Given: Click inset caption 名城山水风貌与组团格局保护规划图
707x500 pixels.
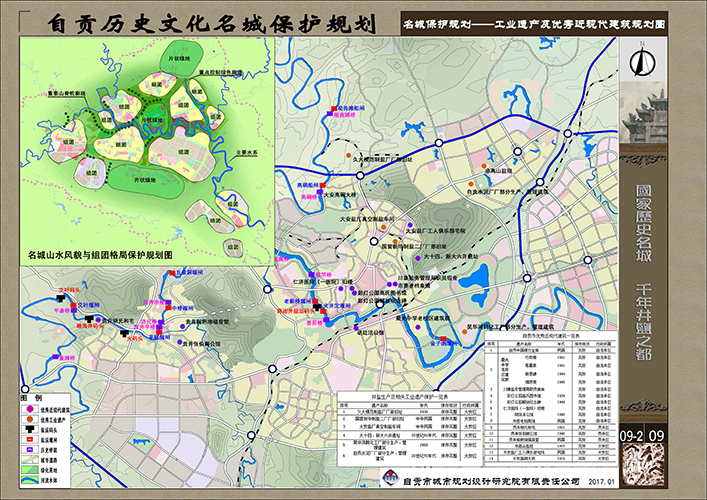Looking at the screenshot, I should [x=100, y=255].
